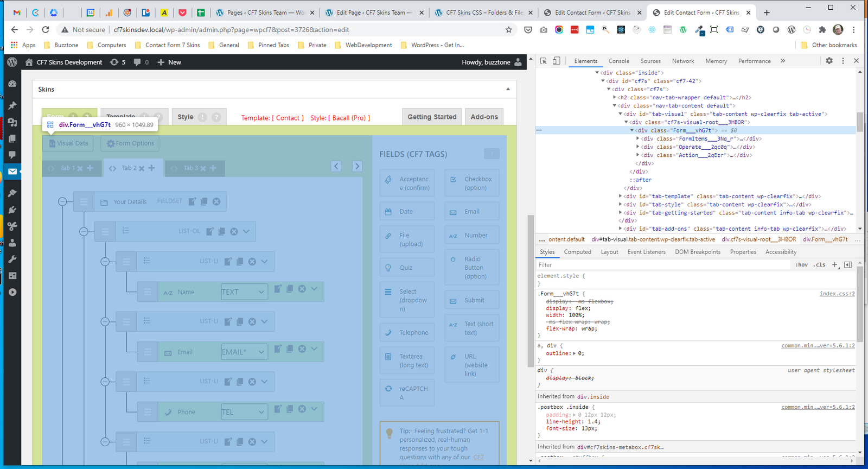Activate the DevTools inspect element picker

coord(544,61)
